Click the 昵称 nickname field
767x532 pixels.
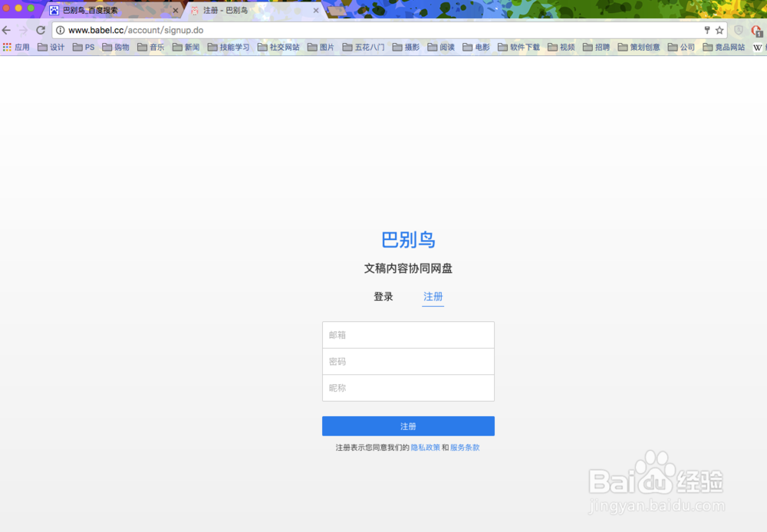409,388
